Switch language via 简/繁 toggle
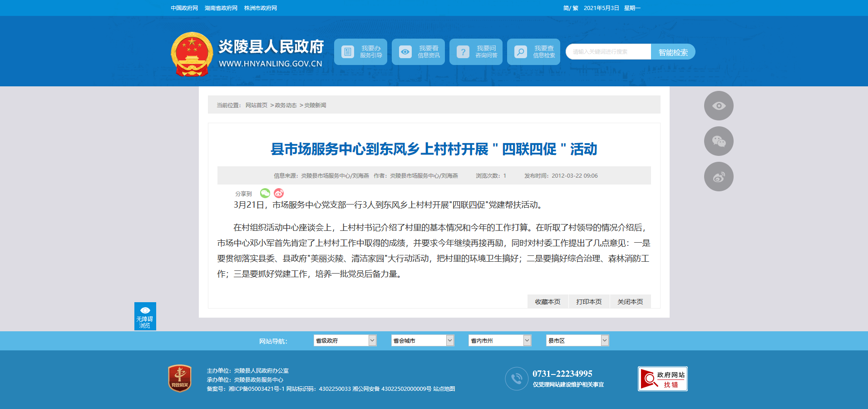 (571, 8)
